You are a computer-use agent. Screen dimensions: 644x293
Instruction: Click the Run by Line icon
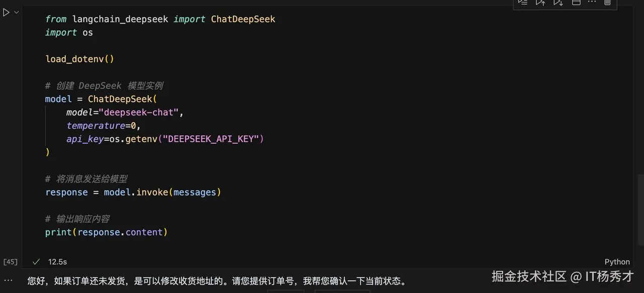tap(523, 3)
